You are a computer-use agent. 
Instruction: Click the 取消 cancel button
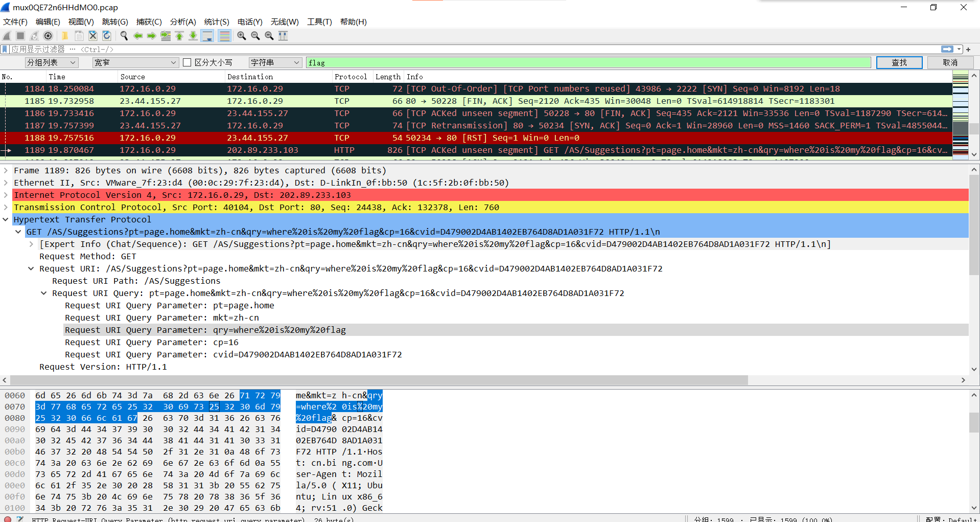coord(950,62)
